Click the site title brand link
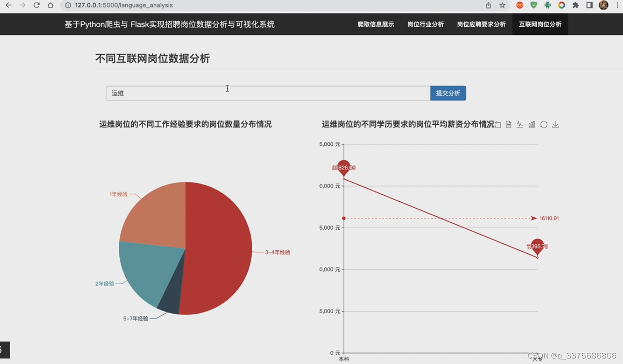The image size is (623, 364). click(169, 24)
